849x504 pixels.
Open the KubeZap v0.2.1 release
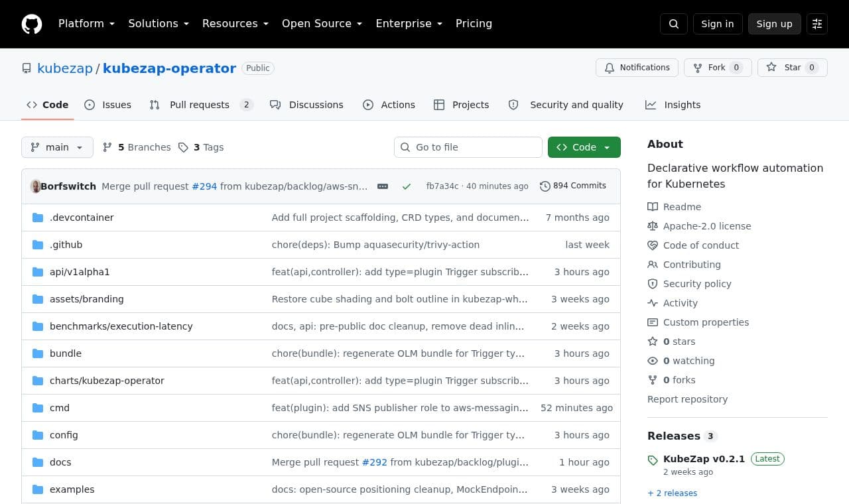pyautogui.click(x=704, y=459)
